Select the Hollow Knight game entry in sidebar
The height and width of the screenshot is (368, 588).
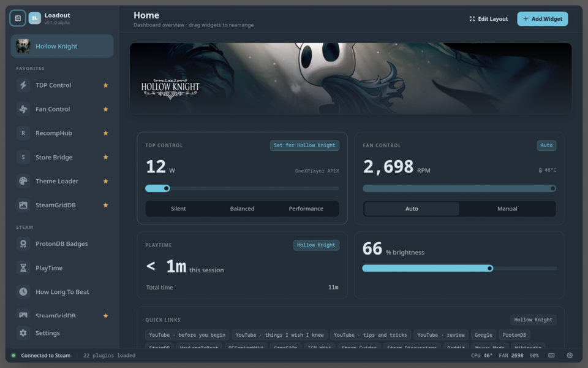[62, 46]
